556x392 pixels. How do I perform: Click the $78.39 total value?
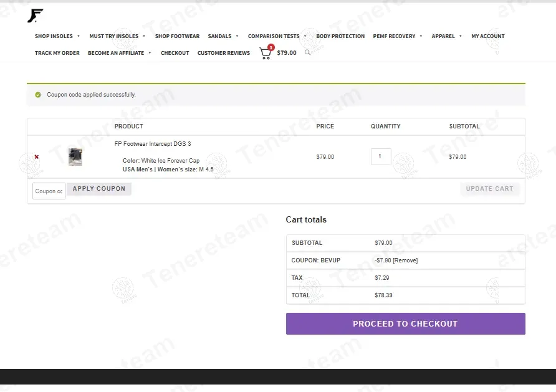point(383,295)
